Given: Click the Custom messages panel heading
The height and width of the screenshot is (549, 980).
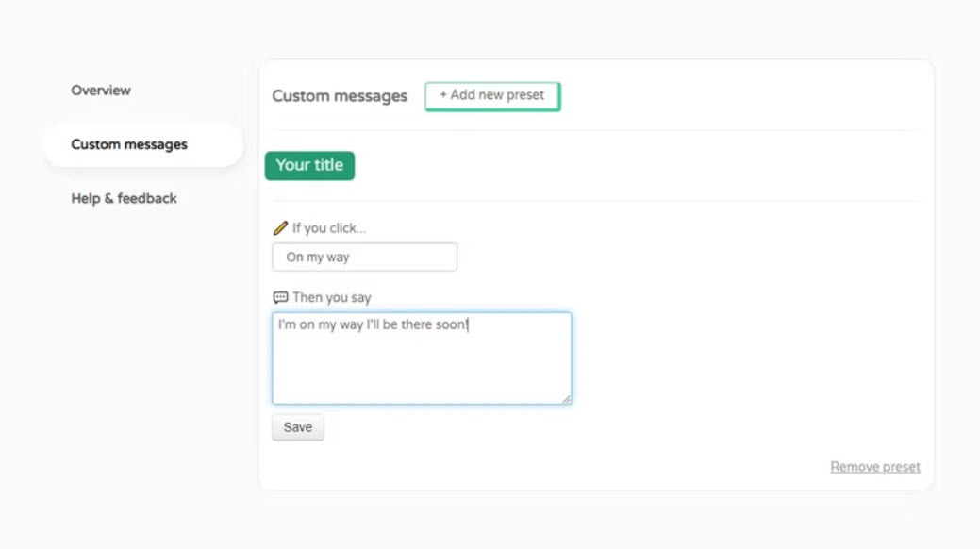Looking at the screenshot, I should (340, 96).
